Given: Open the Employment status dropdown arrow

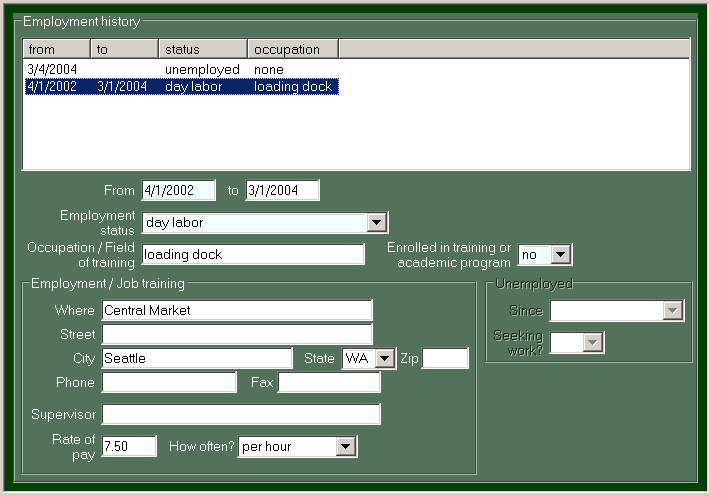Looking at the screenshot, I should click(377, 222).
